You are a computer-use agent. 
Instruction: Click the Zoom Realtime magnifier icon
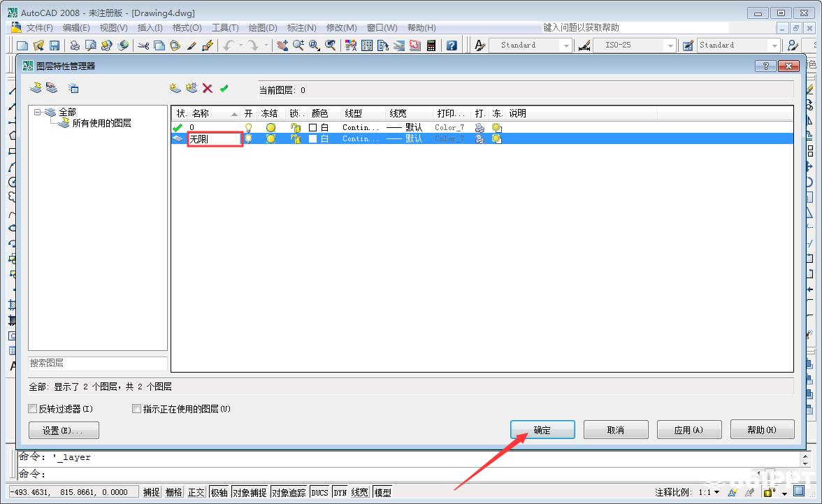pos(298,45)
